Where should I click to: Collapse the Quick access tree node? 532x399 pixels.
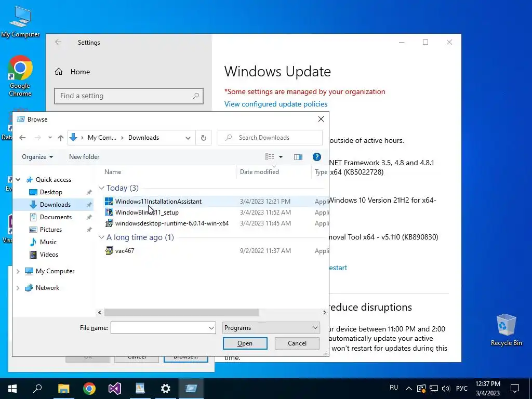point(18,179)
